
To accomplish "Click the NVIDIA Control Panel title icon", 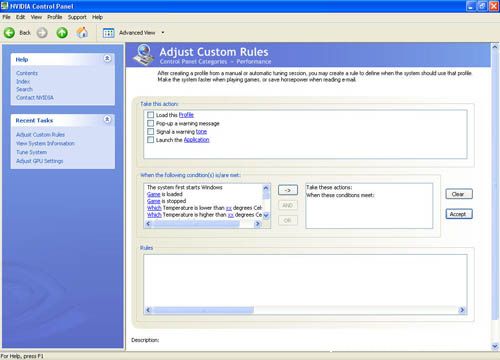I will pyautogui.click(x=4, y=6).
